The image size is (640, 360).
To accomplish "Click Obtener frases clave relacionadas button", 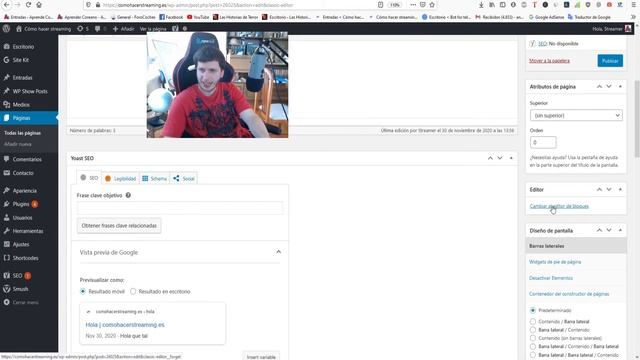I will point(119,226).
